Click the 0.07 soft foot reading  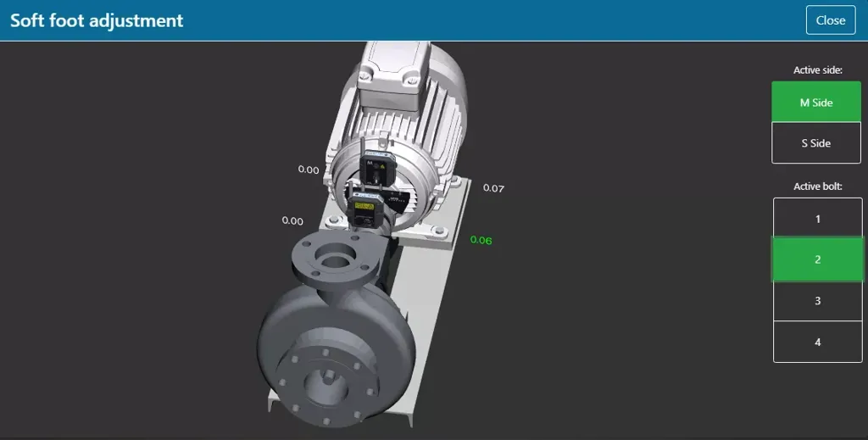click(493, 187)
